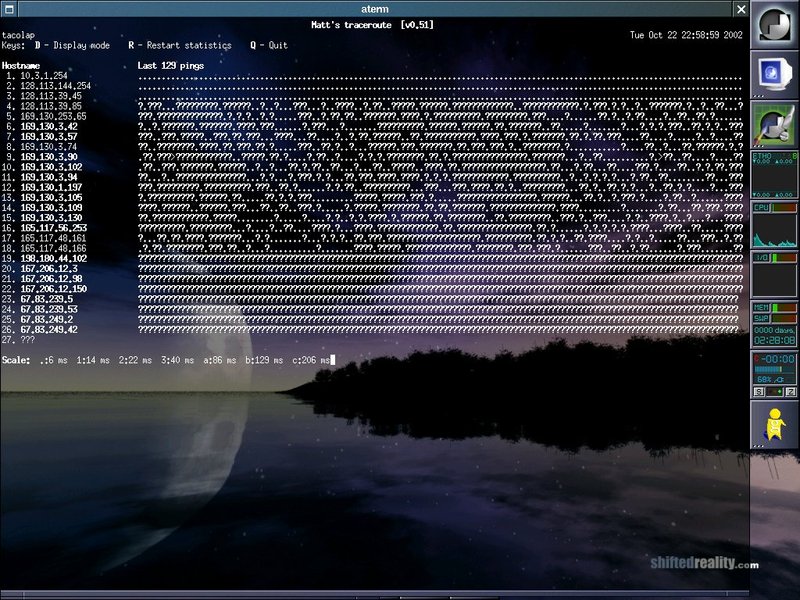Screen dimensions: 800x600
Task: Select hop 18 address 165.117.48.166
Action: 54,248
